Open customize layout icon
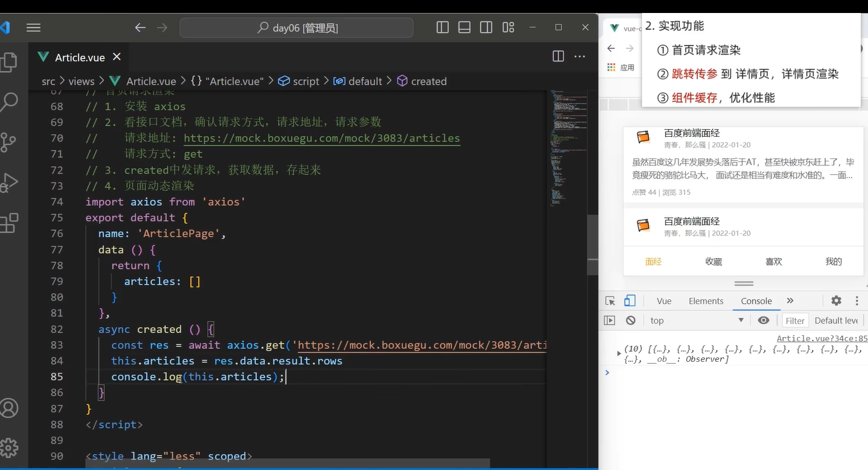The height and width of the screenshot is (470, 868). [x=508, y=27]
